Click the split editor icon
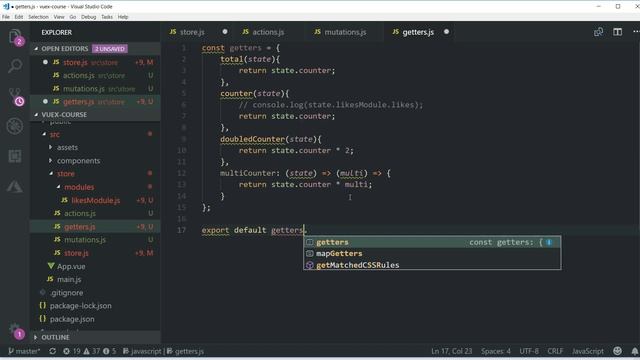Screen dimensions: 640x360 point(618,32)
